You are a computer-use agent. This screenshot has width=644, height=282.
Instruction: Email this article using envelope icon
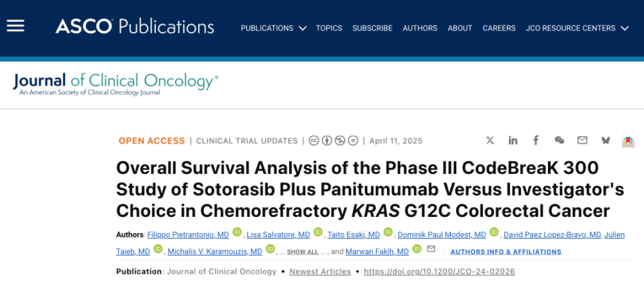point(582,140)
